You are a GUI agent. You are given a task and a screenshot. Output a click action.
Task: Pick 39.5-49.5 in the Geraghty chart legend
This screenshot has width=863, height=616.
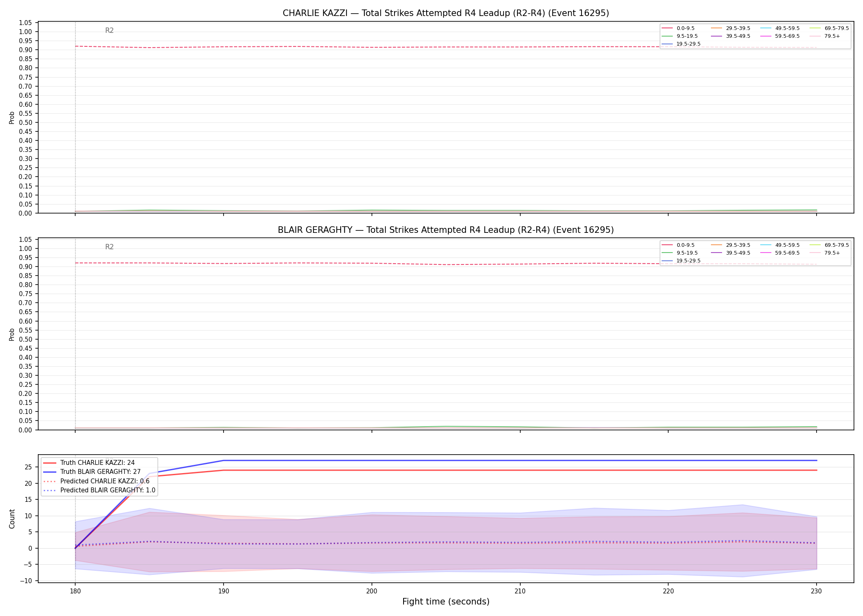[x=738, y=253]
